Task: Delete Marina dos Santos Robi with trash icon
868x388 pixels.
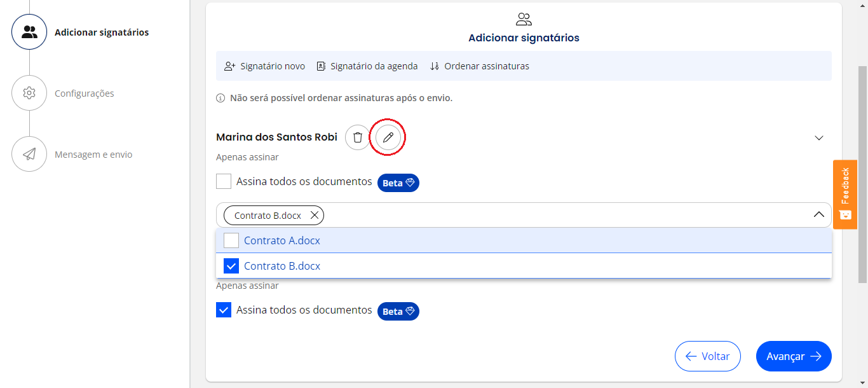Action: pos(357,137)
